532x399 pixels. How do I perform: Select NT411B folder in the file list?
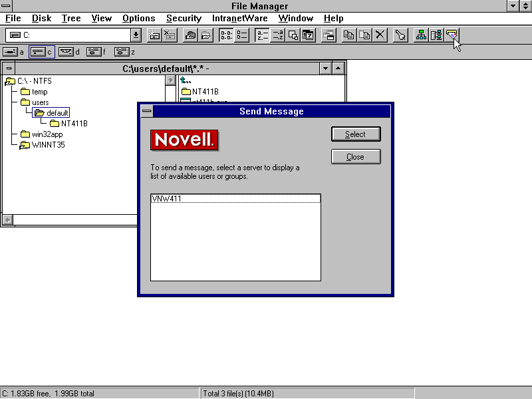tap(200, 92)
